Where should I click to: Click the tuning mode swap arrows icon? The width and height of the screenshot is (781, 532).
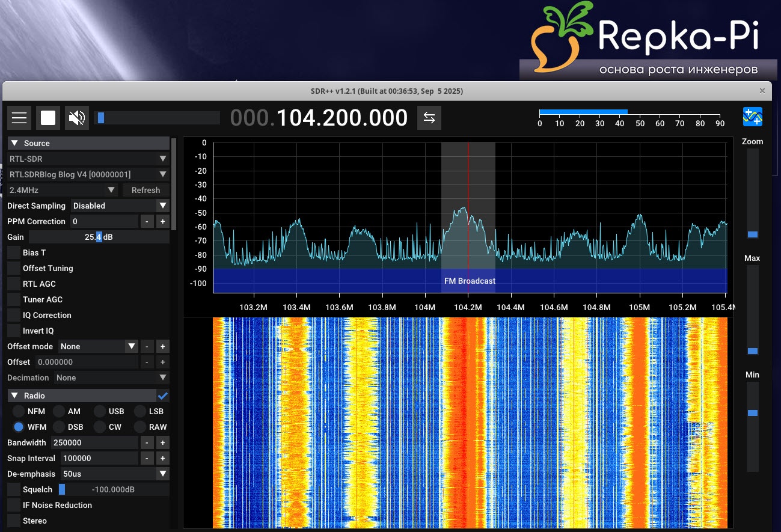pos(429,117)
